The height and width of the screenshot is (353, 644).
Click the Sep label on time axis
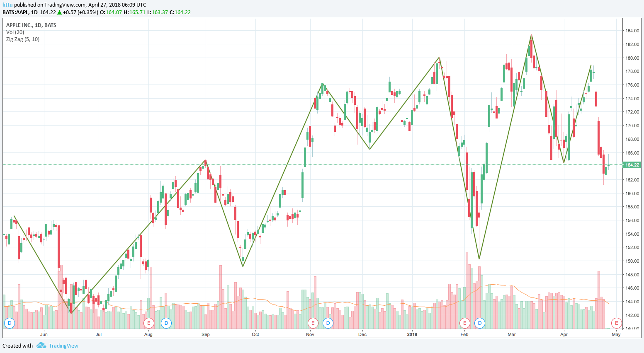[206, 334]
